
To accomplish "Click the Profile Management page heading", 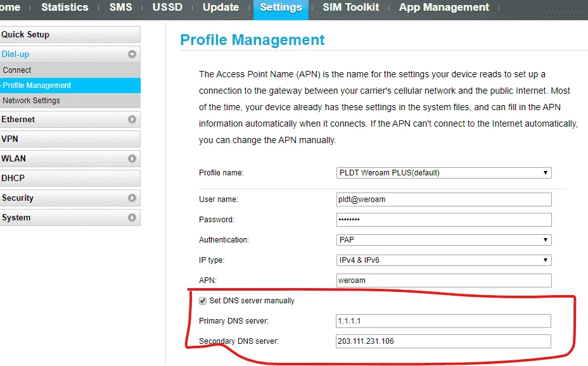I will pos(252,40).
